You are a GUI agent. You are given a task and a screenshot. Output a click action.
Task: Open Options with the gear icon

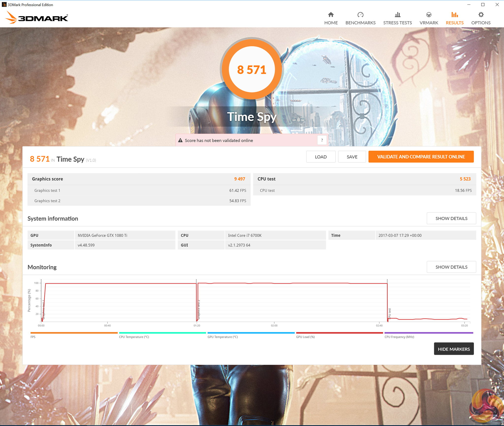point(481,15)
